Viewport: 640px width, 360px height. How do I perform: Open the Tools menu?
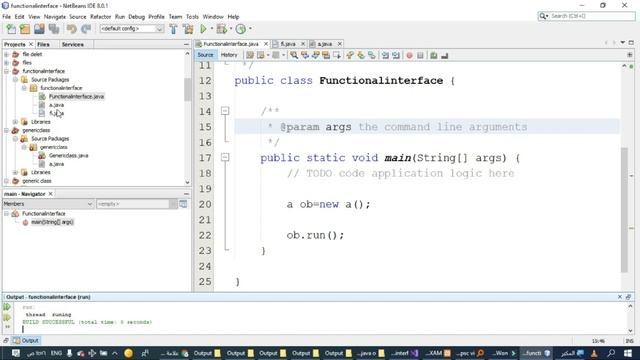pos(192,17)
